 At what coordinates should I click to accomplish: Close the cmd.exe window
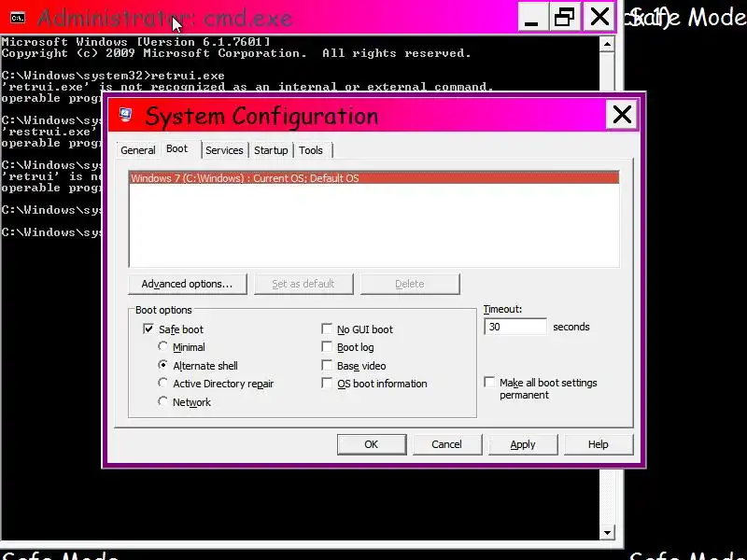point(599,18)
